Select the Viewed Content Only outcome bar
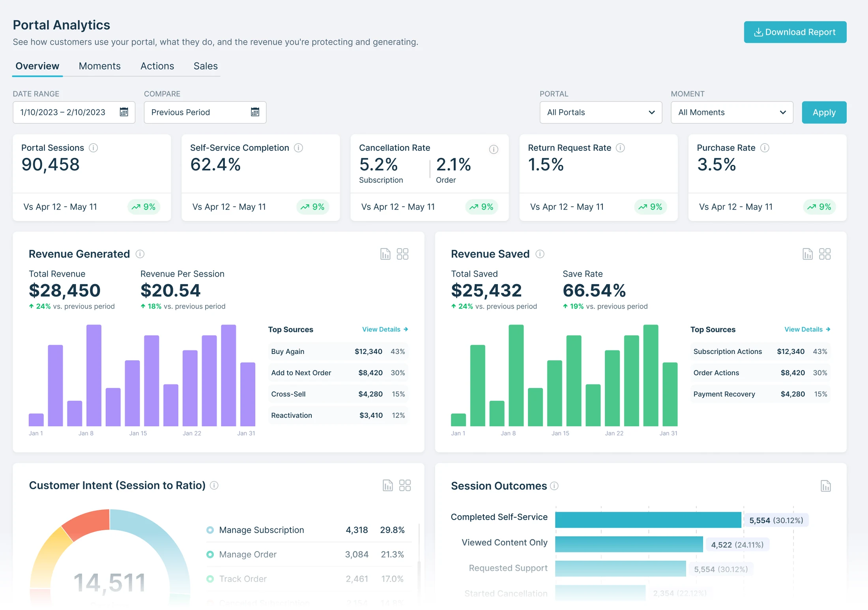868x610 pixels. pyautogui.click(x=629, y=544)
